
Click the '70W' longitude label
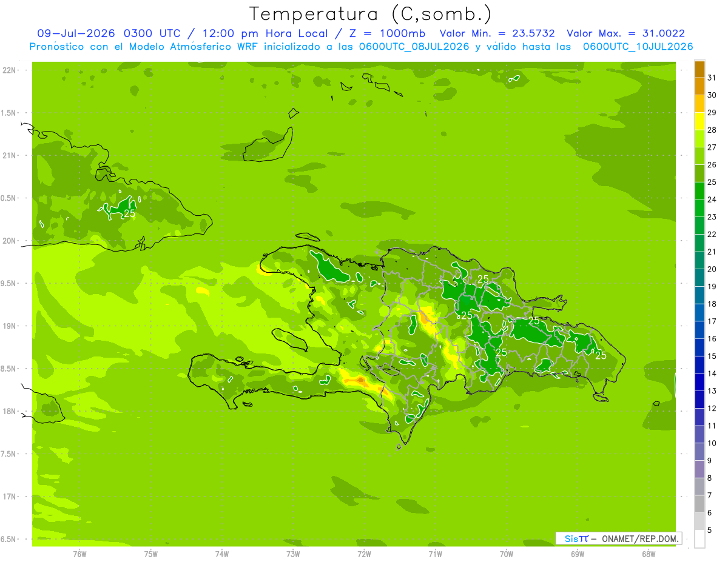tap(507, 554)
